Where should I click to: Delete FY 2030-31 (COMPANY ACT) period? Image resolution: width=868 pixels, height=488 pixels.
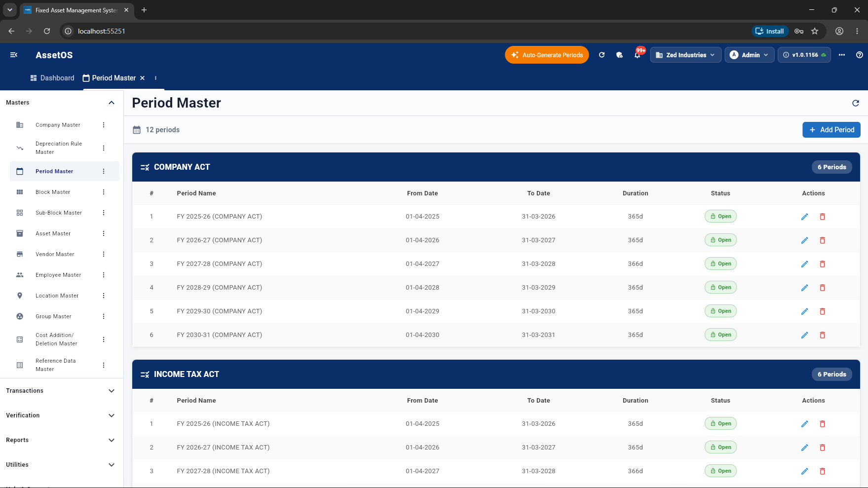point(823,335)
